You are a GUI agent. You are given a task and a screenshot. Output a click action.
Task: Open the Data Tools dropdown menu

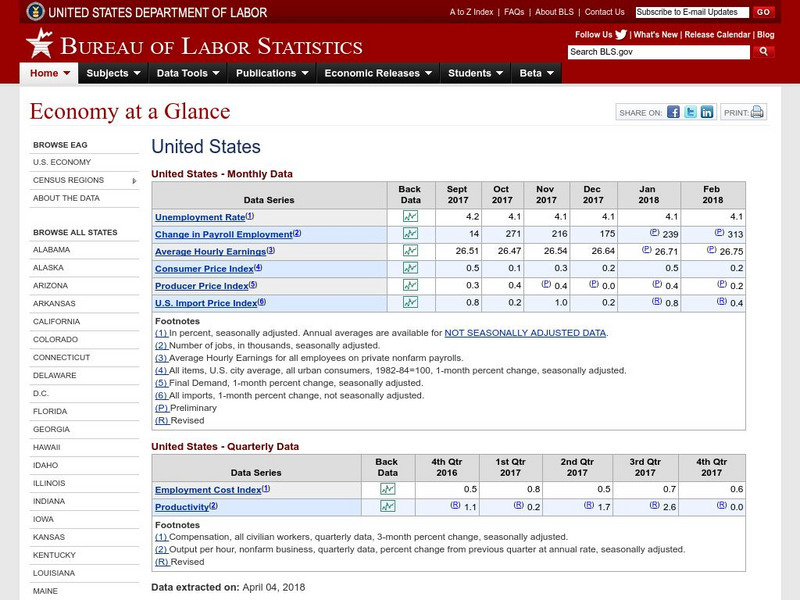188,73
